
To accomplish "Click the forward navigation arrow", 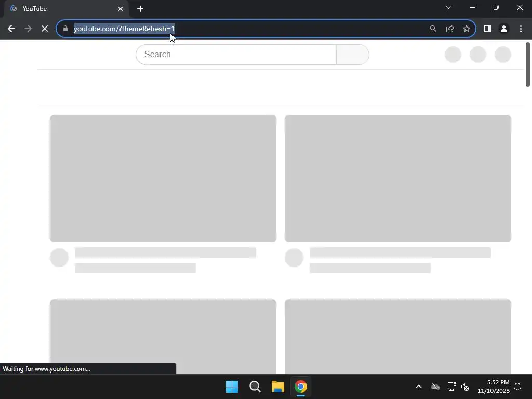I will click(28, 29).
